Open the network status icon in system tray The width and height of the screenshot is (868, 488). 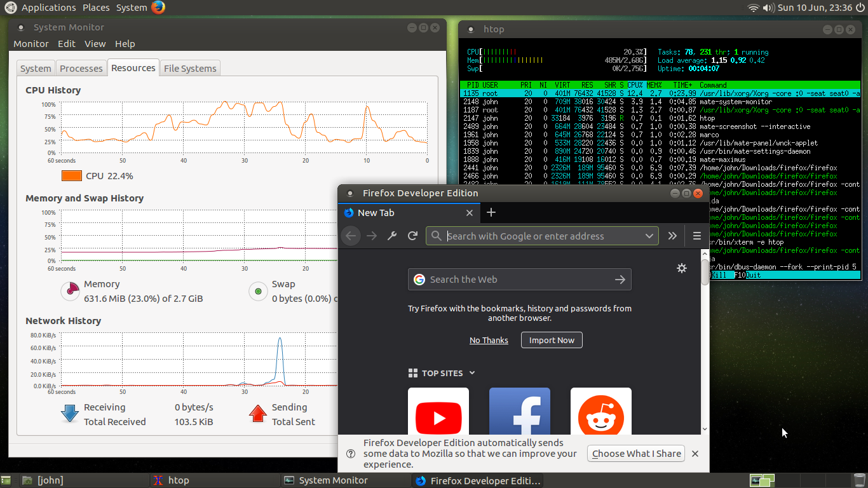[x=753, y=8]
